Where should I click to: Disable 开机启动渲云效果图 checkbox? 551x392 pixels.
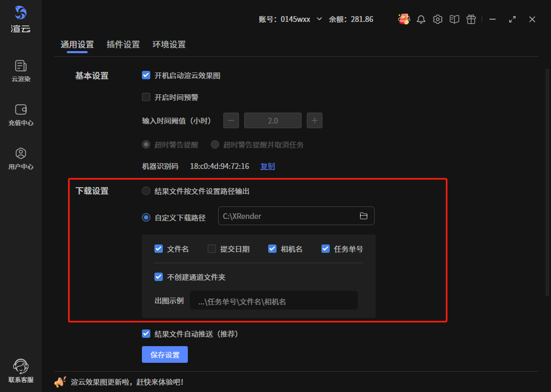[x=146, y=76]
